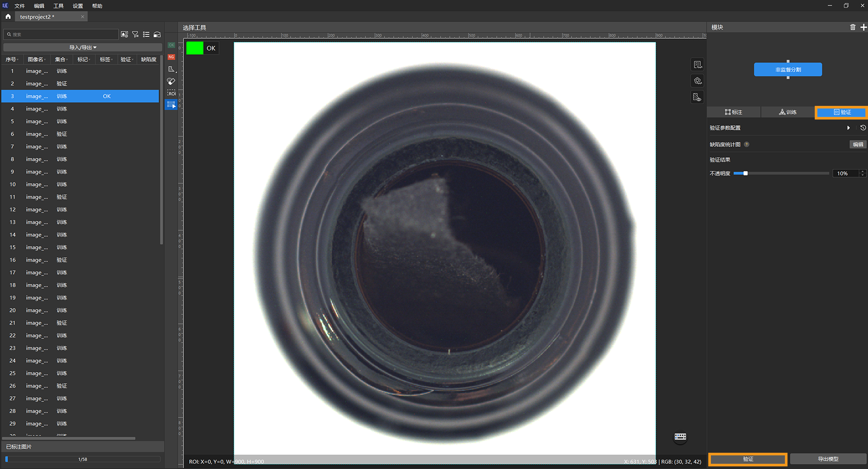Screen dimensions: 868x469
Task: Click the home icon beside the project tab
Action: tap(8, 17)
